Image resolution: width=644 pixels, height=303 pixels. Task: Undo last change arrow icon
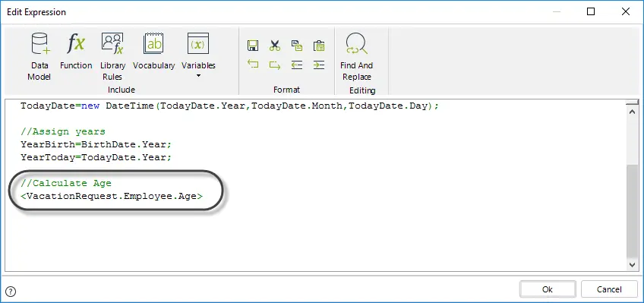tap(253, 65)
